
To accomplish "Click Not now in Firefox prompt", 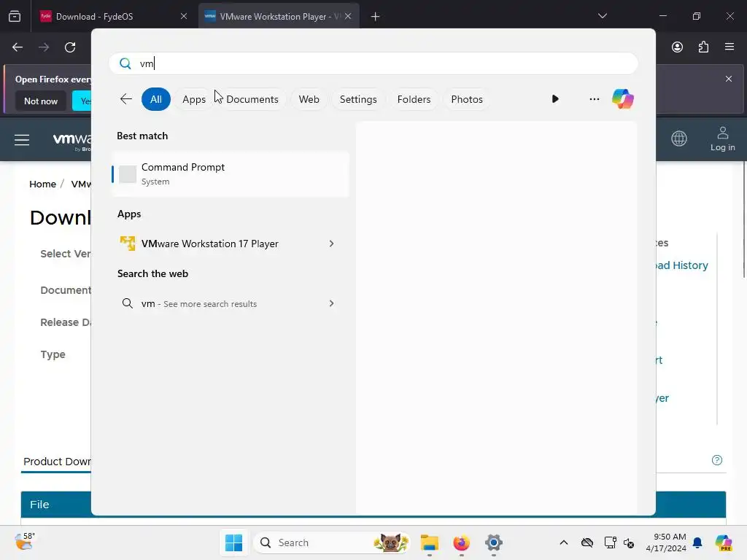I will (x=41, y=101).
